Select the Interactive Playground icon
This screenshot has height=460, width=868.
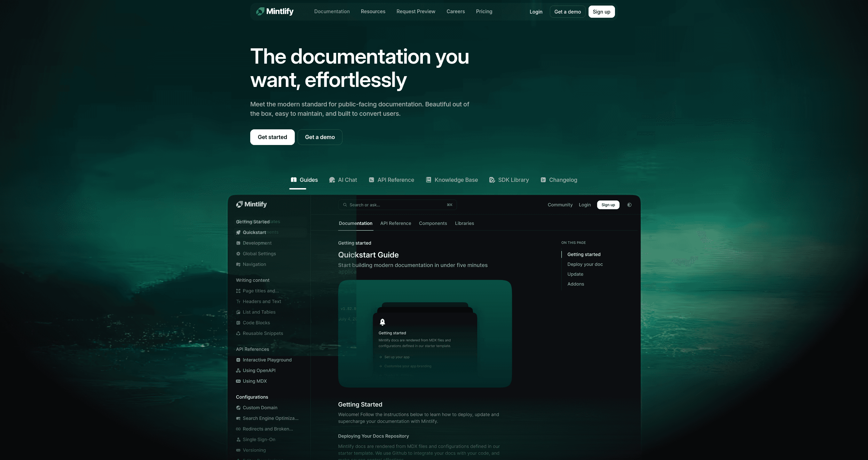click(x=238, y=360)
